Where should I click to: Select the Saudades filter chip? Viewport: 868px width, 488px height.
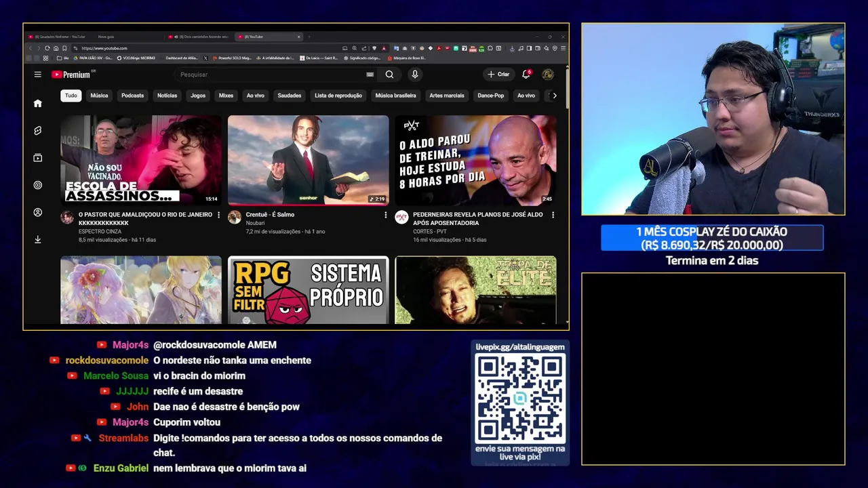click(x=289, y=96)
